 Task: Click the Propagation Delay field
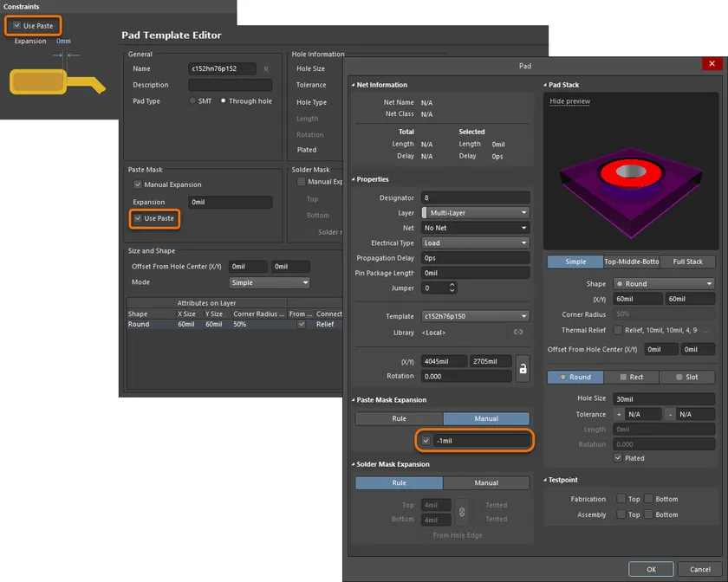coord(476,258)
